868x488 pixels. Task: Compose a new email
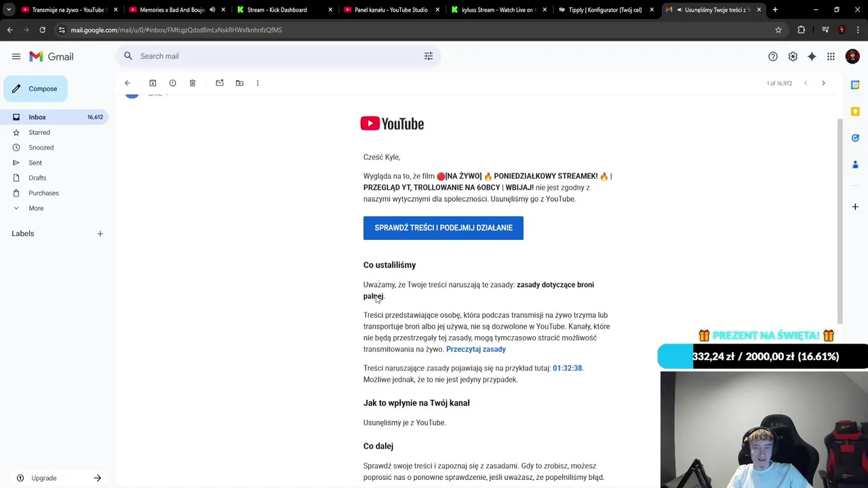click(35, 89)
